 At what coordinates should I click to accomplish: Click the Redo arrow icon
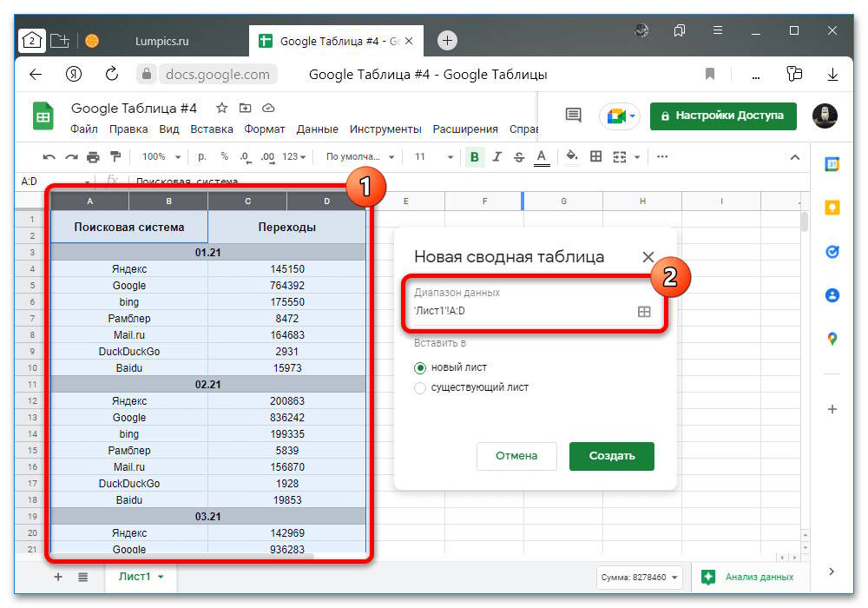[71, 157]
